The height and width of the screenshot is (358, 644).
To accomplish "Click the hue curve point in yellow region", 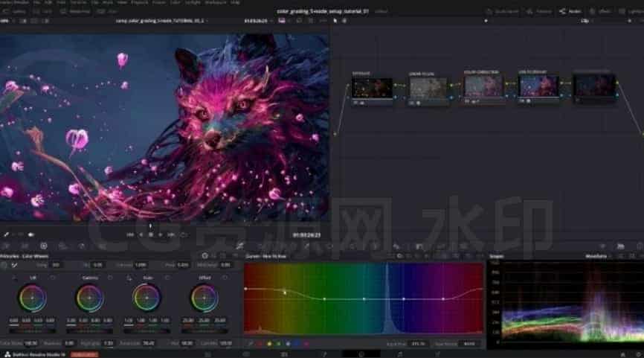I will tap(285, 293).
